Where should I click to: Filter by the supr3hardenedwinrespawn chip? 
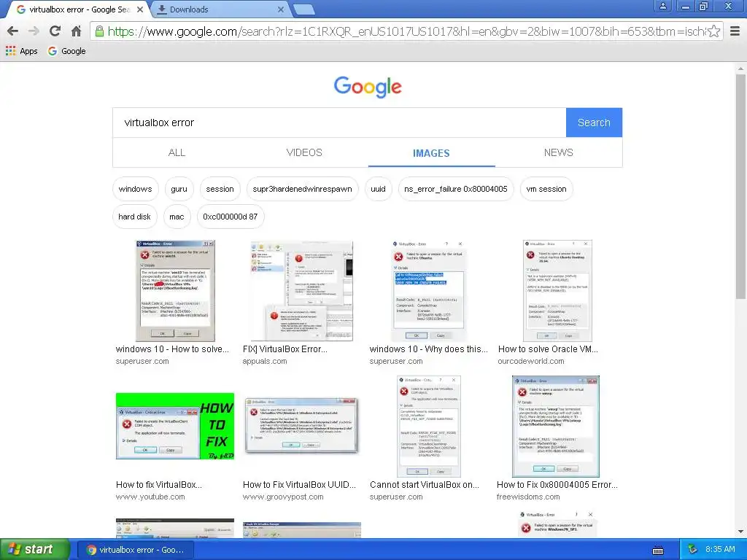(x=302, y=189)
